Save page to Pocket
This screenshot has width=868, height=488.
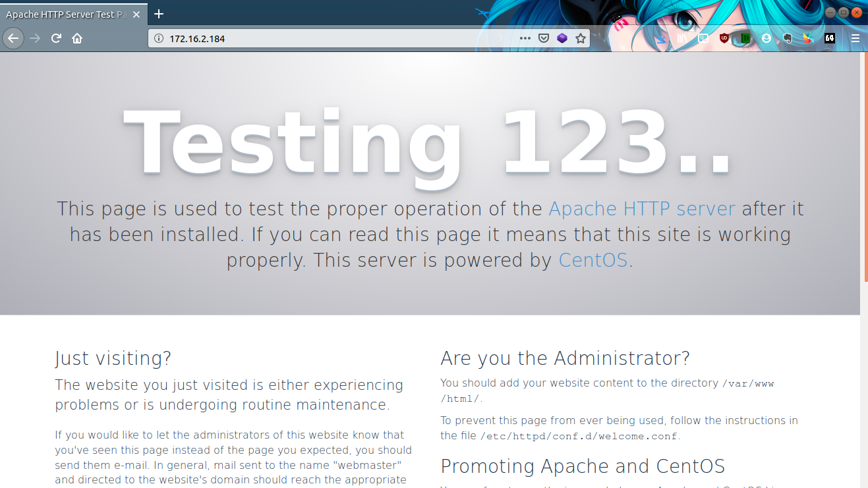(x=544, y=38)
